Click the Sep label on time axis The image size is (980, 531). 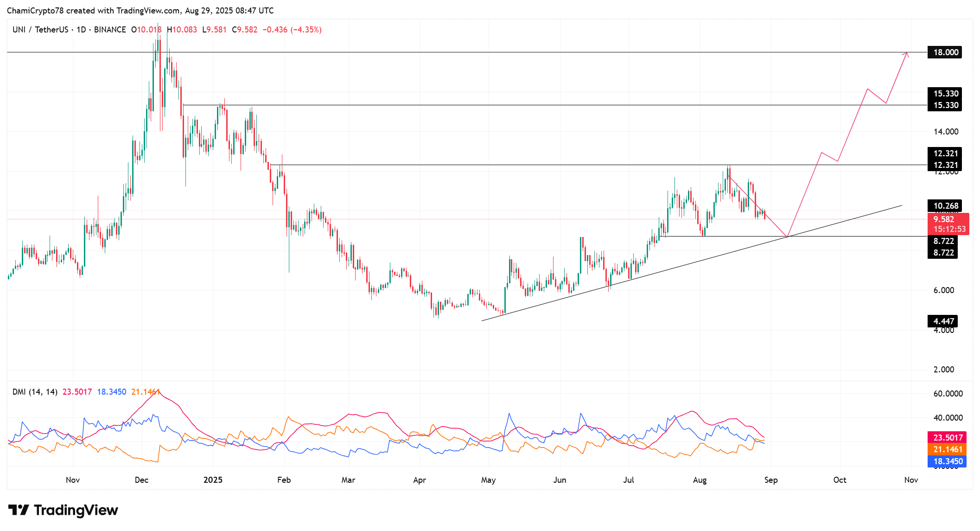click(x=770, y=480)
